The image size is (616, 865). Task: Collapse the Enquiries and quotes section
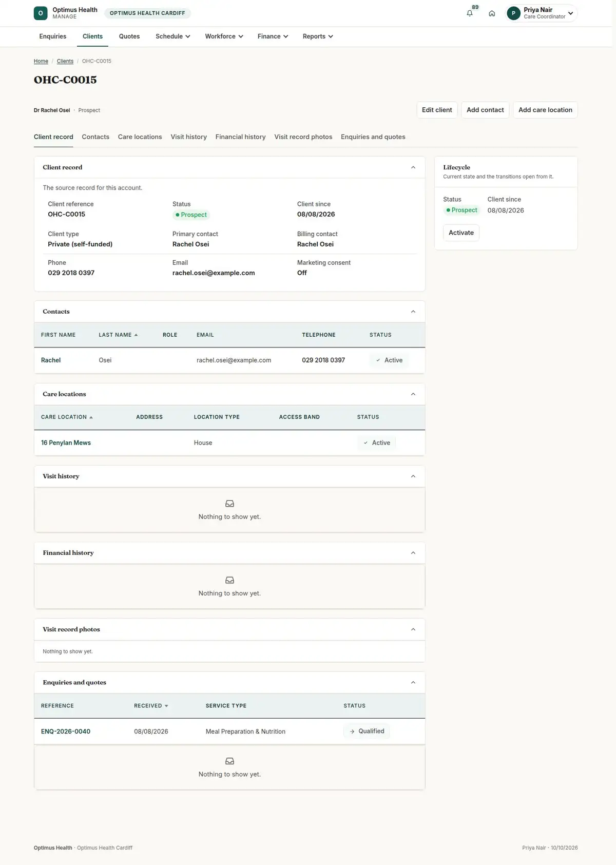[413, 682]
